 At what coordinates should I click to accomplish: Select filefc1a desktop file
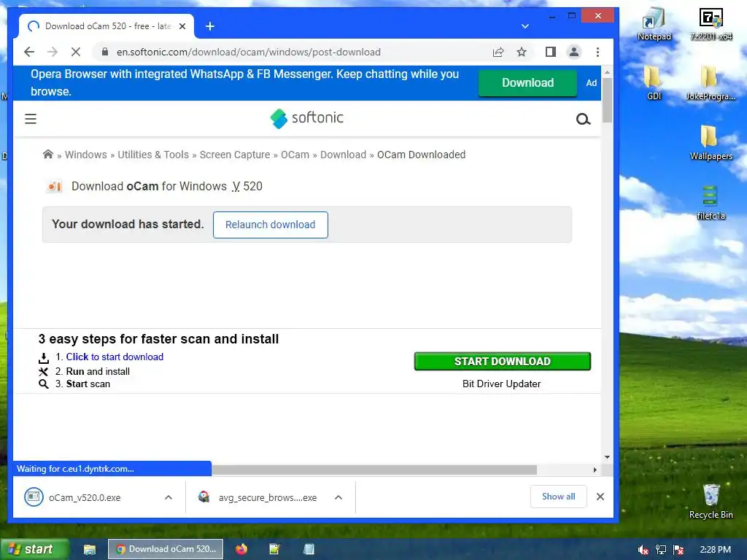(x=711, y=203)
